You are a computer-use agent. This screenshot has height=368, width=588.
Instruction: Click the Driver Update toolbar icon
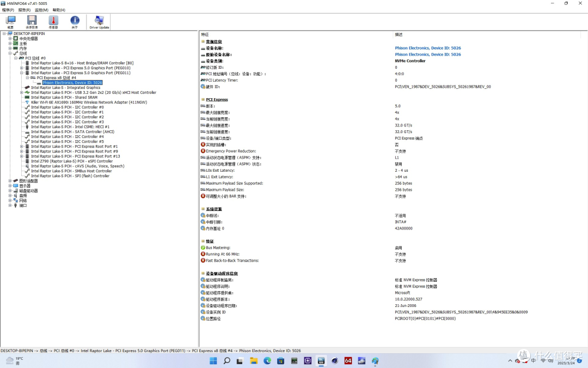[99, 22]
